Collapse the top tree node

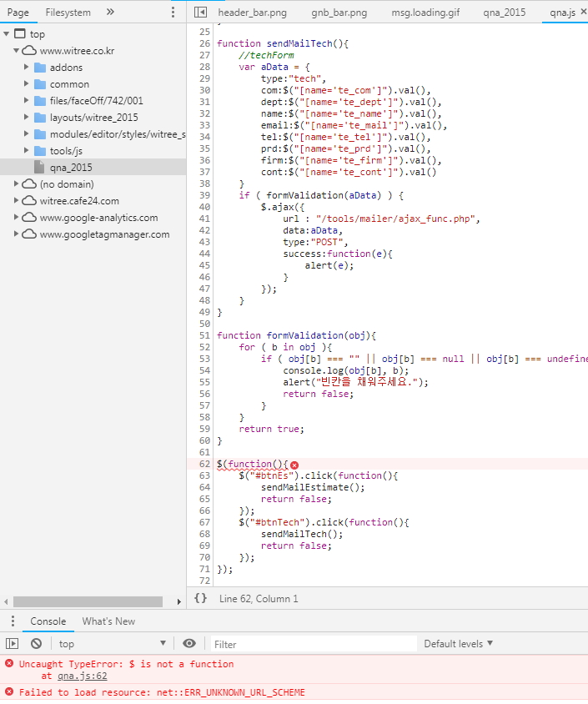7,33
